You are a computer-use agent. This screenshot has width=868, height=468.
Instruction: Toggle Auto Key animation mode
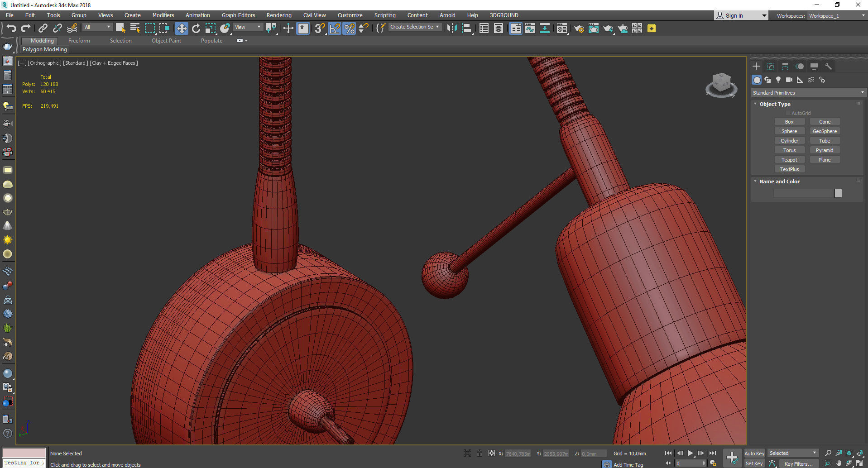tap(754, 454)
